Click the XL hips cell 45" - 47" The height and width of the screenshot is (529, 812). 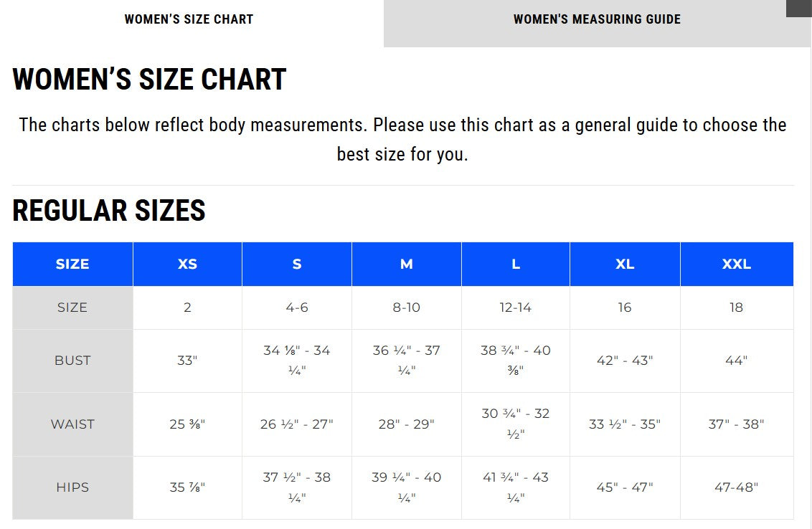pos(625,487)
